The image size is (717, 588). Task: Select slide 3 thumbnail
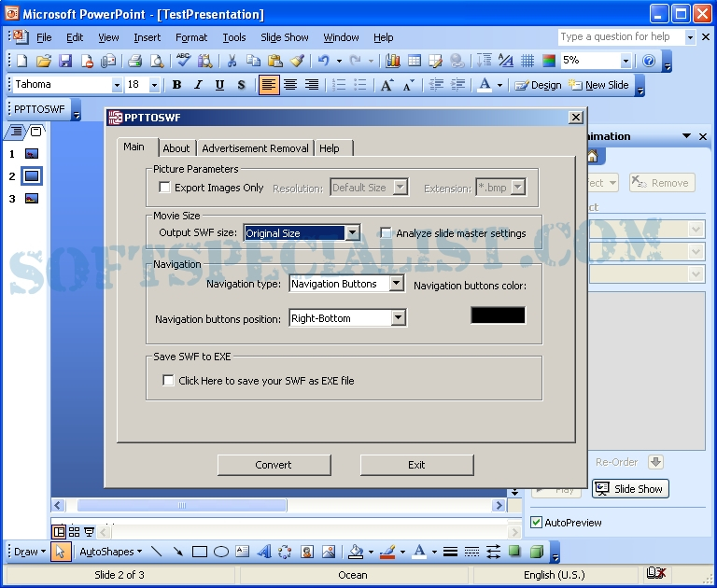click(x=32, y=199)
